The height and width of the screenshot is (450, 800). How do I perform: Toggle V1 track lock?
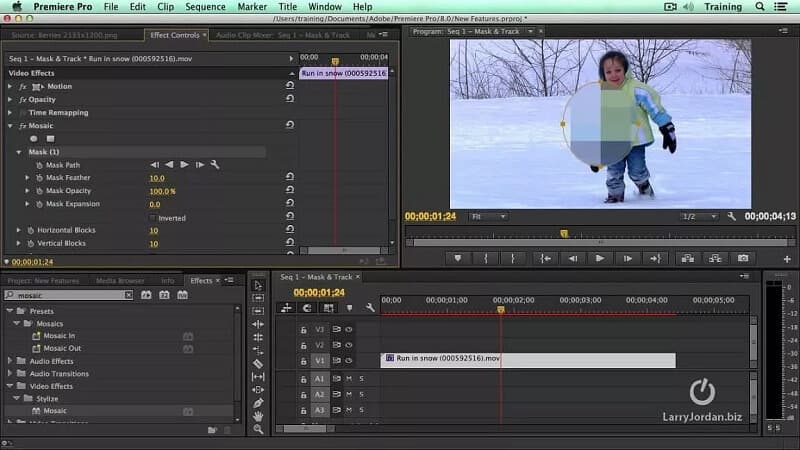click(x=303, y=361)
